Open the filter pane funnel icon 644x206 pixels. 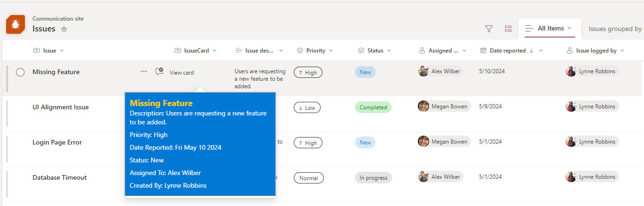pyautogui.click(x=489, y=29)
